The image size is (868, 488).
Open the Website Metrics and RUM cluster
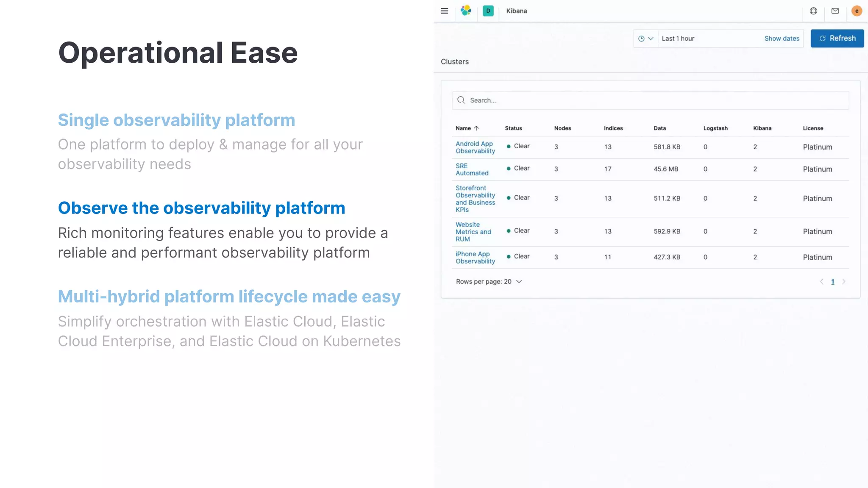[473, 232]
